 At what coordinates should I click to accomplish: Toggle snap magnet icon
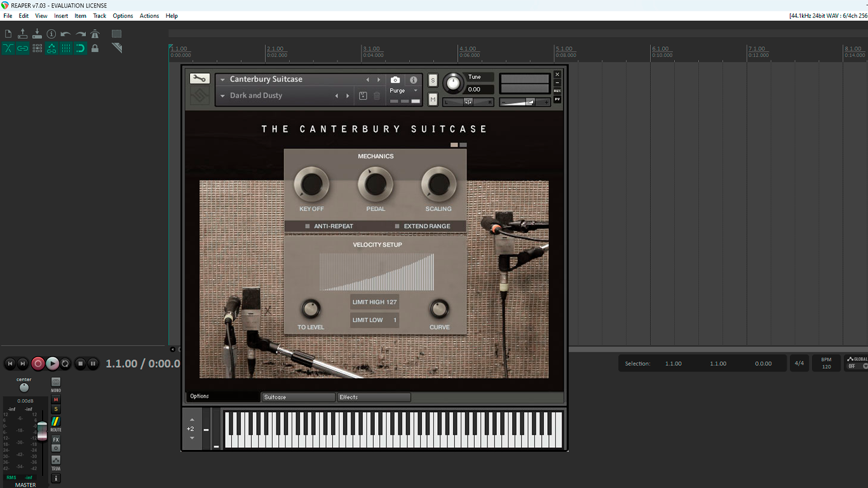point(80,48)
